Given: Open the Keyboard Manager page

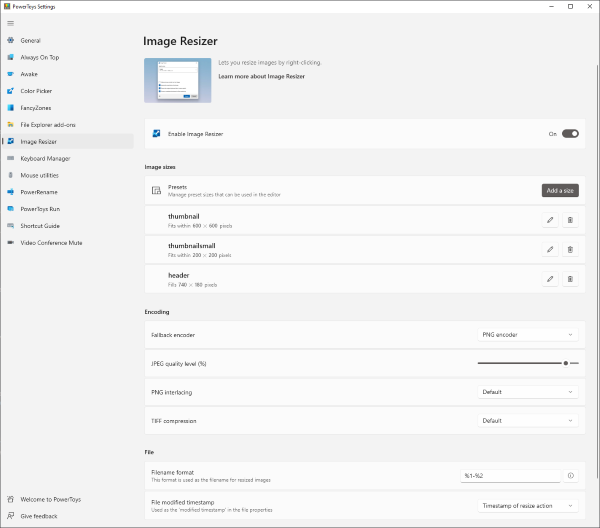Looking at the screenshot, I should coord(68,158).
